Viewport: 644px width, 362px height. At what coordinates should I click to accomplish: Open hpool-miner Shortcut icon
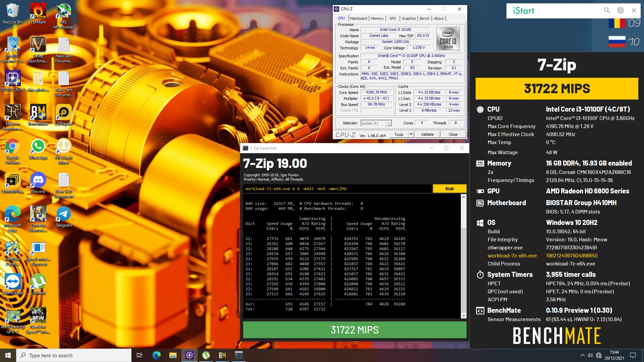click(x=38, y=253)
